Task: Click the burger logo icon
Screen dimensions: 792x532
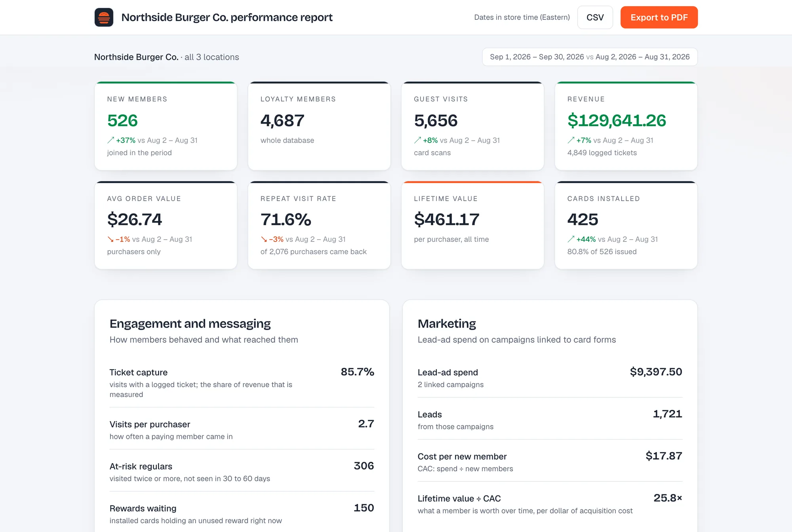Action: (x=104, y=17)
